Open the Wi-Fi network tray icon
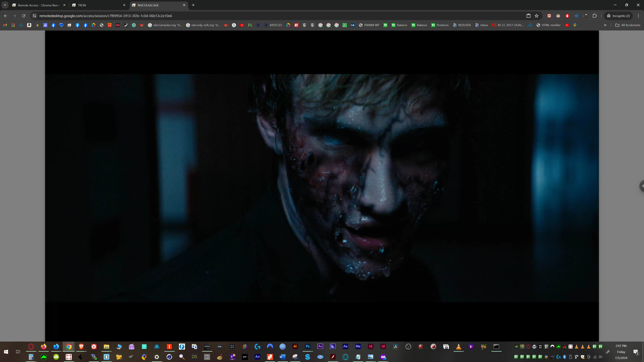 [x=595, y=357]
